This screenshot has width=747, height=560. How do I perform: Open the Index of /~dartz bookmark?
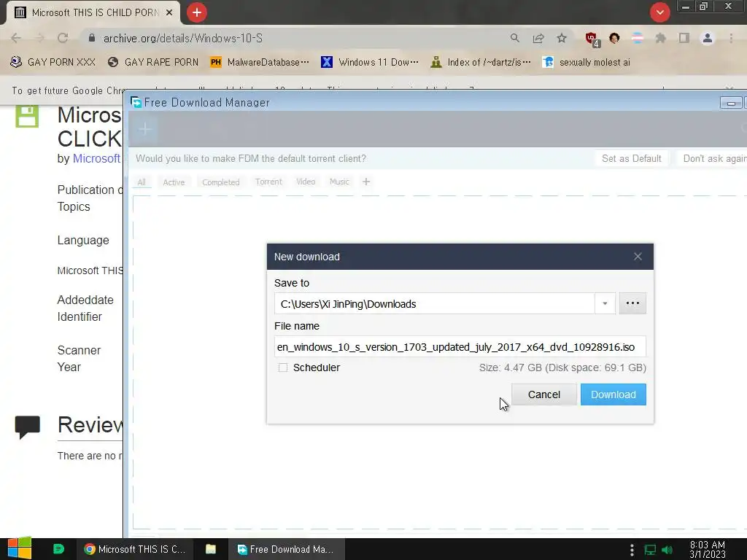coord(480,63)
